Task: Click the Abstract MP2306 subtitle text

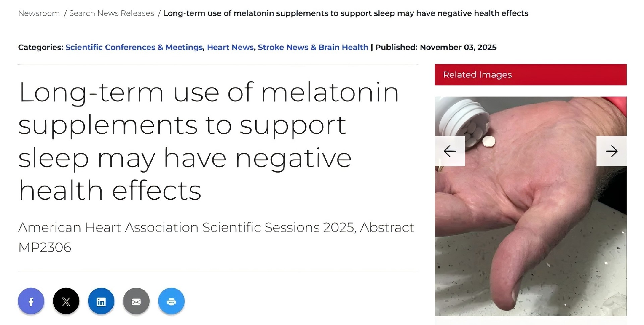Action: [216, 237]
